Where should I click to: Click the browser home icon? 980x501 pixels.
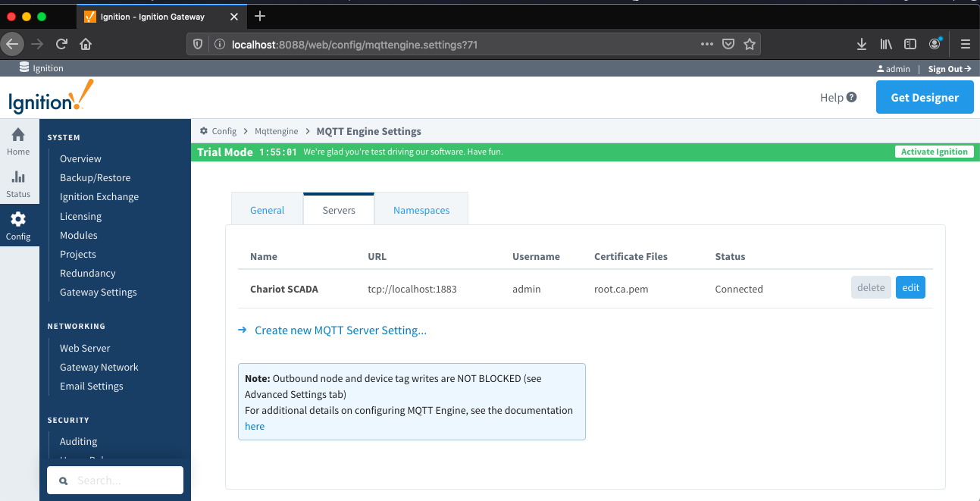86,44
